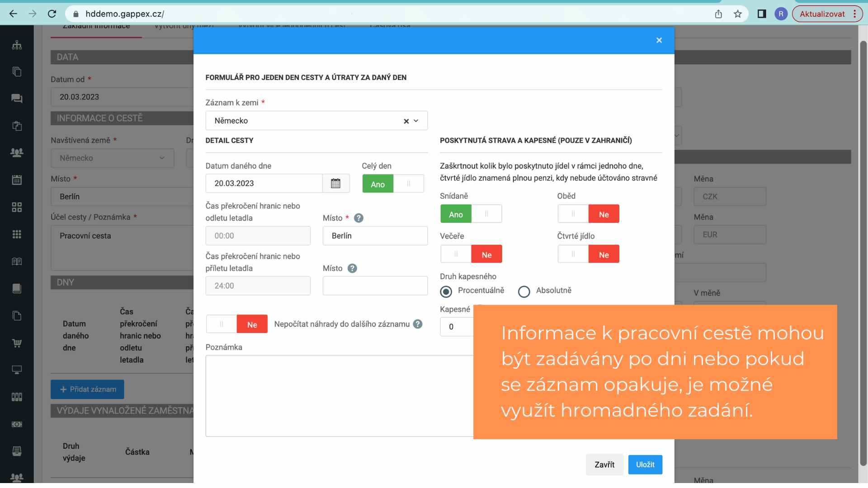Click the Zavřít button
Image resolution: width=868 pixels, height=488 pixels.
click(604, 465)
